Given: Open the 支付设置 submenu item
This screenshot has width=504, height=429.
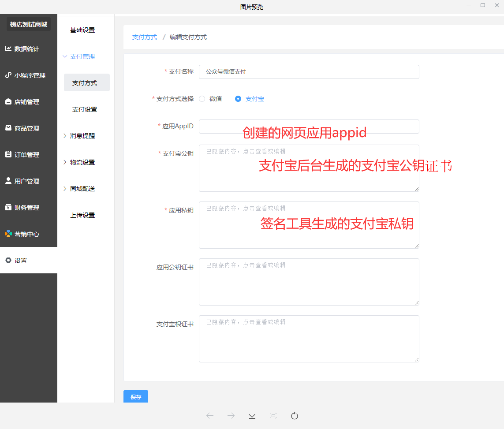Looking at the screenshot, I should (85, 109).
